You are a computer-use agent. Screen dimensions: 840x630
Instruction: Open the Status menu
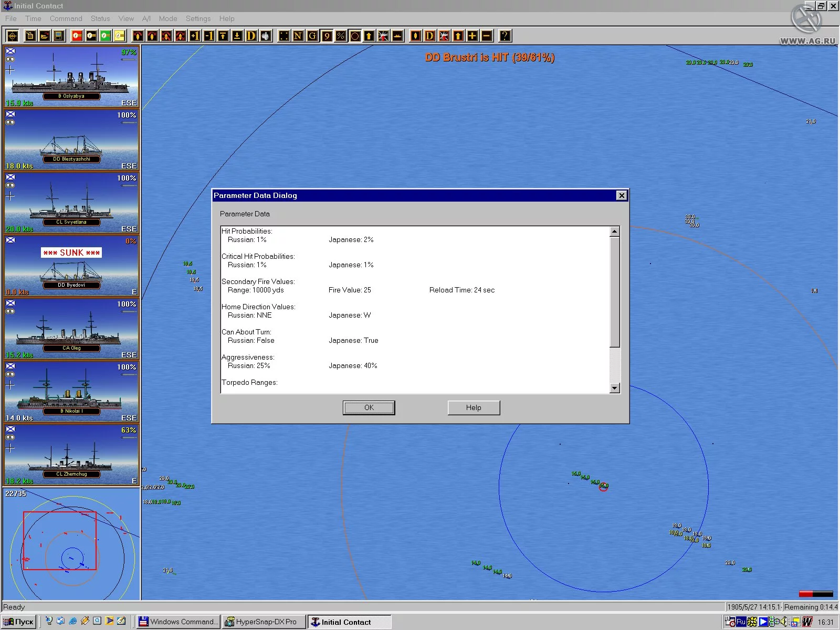(100, 18)
